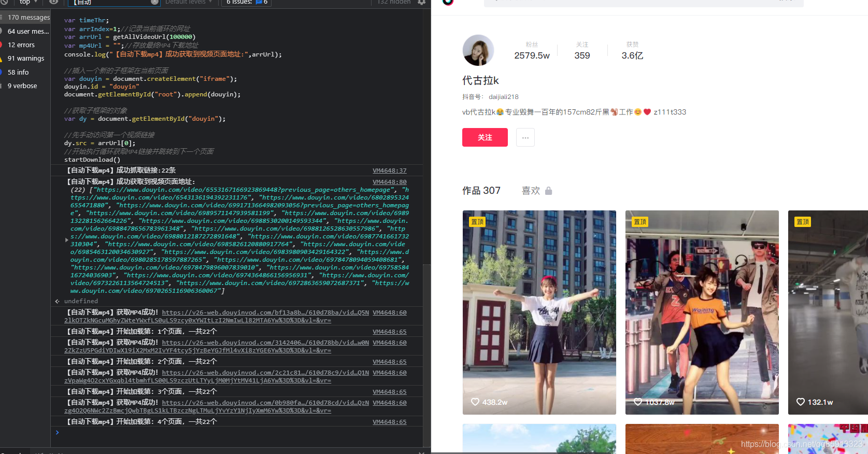Clear the console filter text with X
This screenshot has height=454, width=868.
click(x=154, y=2)
